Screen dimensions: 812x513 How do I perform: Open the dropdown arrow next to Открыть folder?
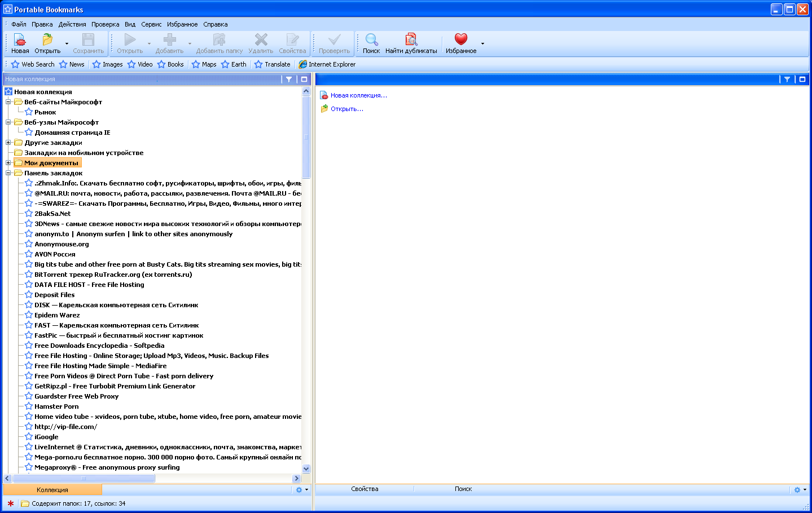[67, 43]
